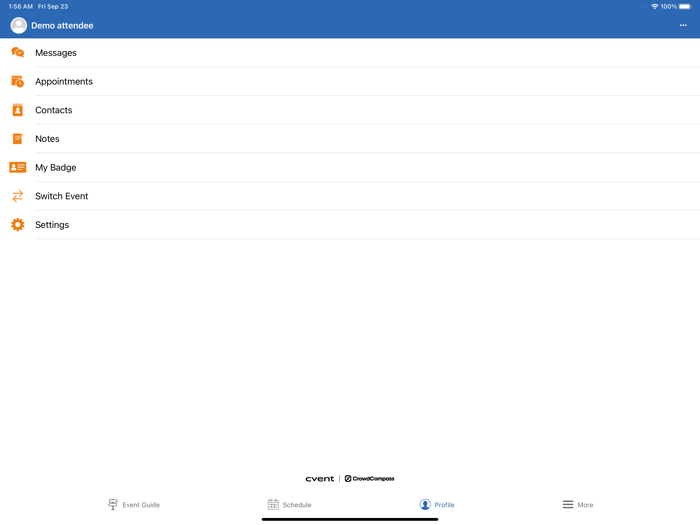700x525 pixels.
Task: Open the More tab
Action: coord(578,505)
